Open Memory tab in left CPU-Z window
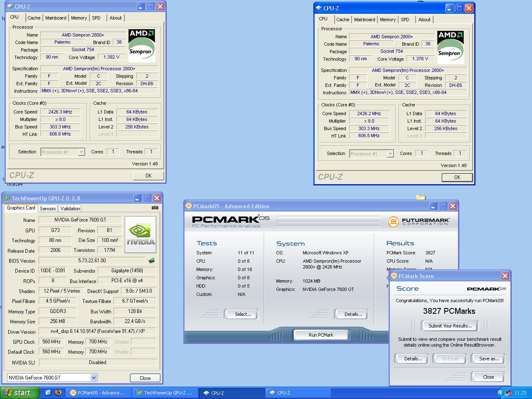This screenshot has height=399, width=532. coord(79,18)
